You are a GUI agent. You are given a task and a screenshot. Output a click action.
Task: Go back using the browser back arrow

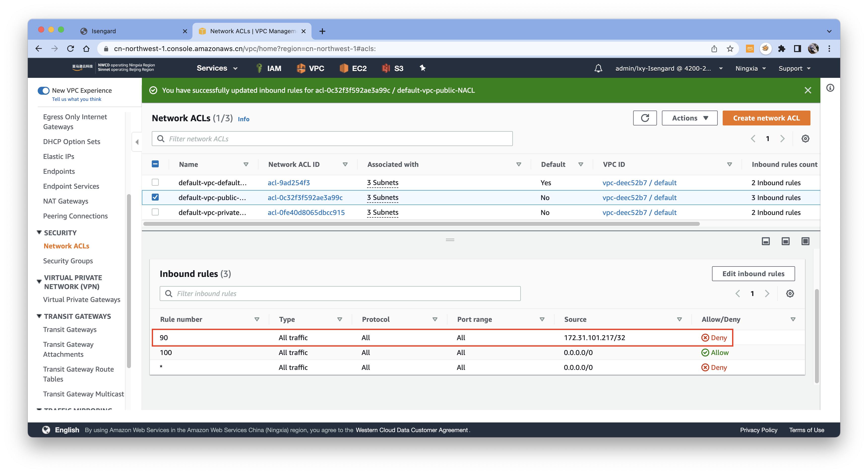tap(39, 49)
